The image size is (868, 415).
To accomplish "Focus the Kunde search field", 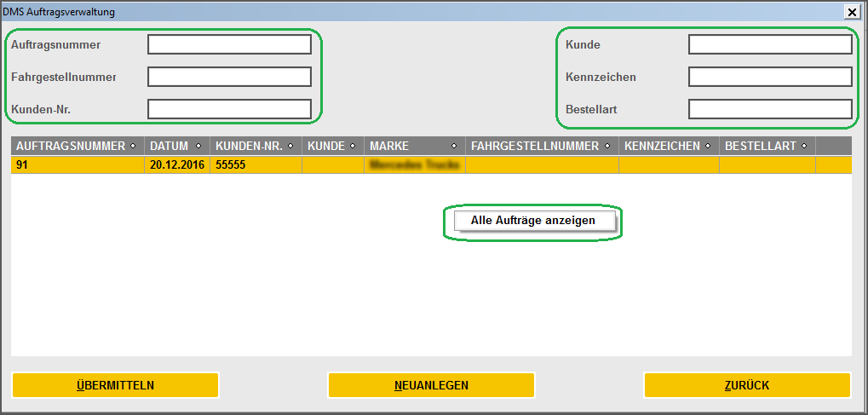I will [x=770, y=44].
